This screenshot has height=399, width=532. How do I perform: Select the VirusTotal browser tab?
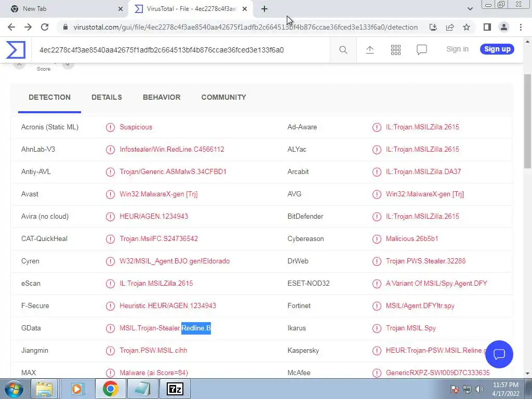191,9
